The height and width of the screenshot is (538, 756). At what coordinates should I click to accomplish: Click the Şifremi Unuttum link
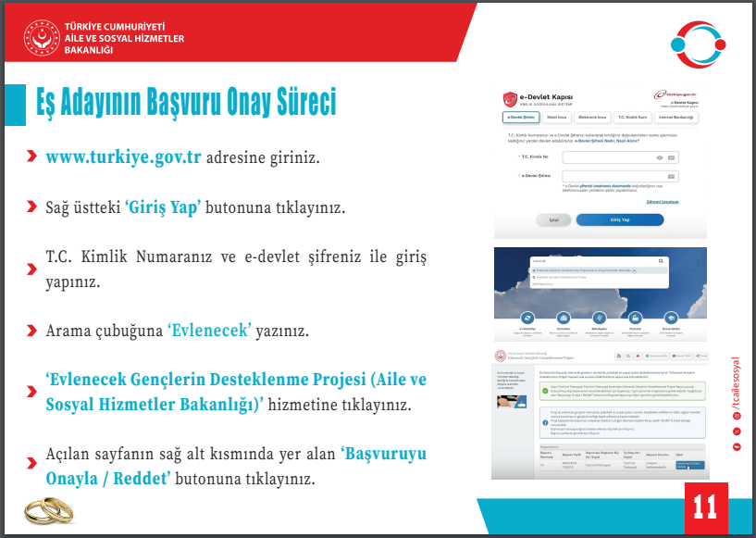(663, 202)
